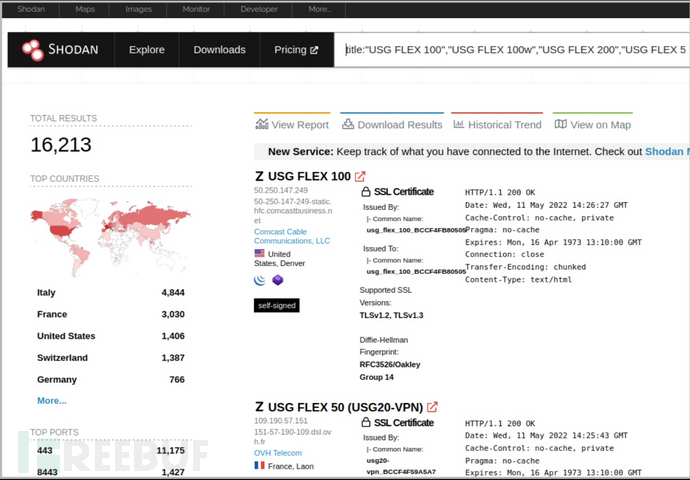Expand More... countries list
Image resolution: width=690 pixels, height=480 pixels.
click(52, 400)
